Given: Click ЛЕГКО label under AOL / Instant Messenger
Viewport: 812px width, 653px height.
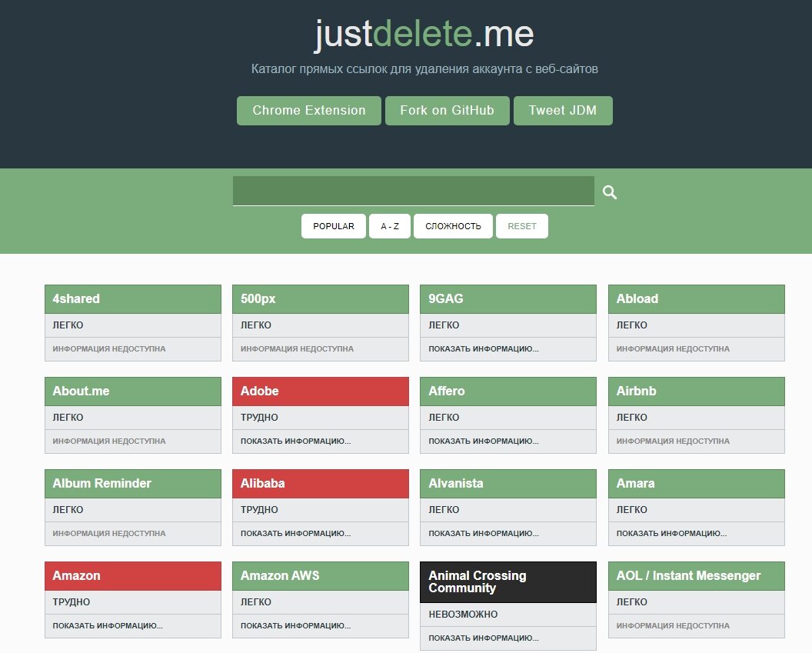Looking at the screenshot, I should pyautogui.click(x=632, y=601).
